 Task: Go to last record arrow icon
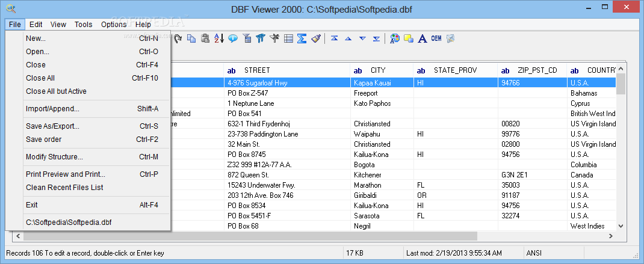pyautogui.click(x=376, y=38)
